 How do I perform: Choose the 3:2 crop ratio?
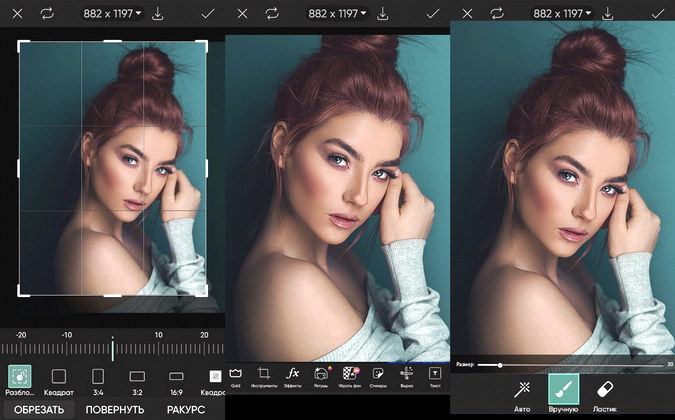pos(137,382)
